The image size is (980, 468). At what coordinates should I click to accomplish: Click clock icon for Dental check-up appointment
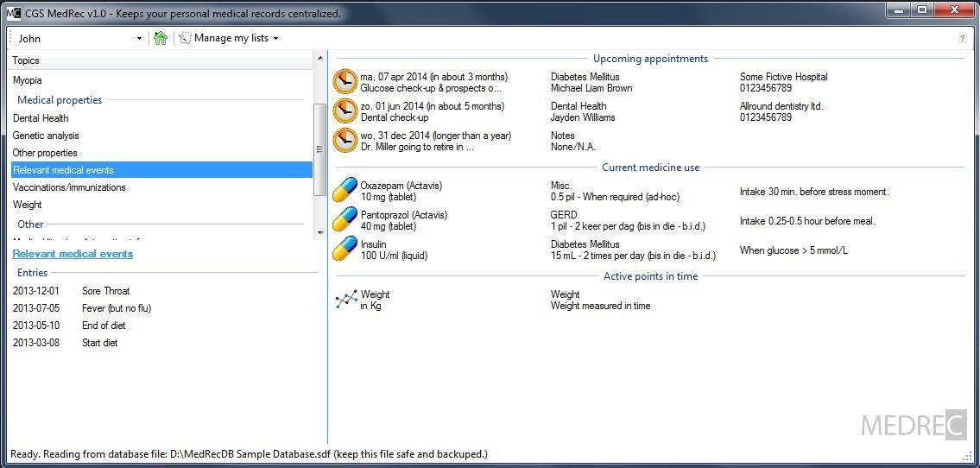point(345,111)
